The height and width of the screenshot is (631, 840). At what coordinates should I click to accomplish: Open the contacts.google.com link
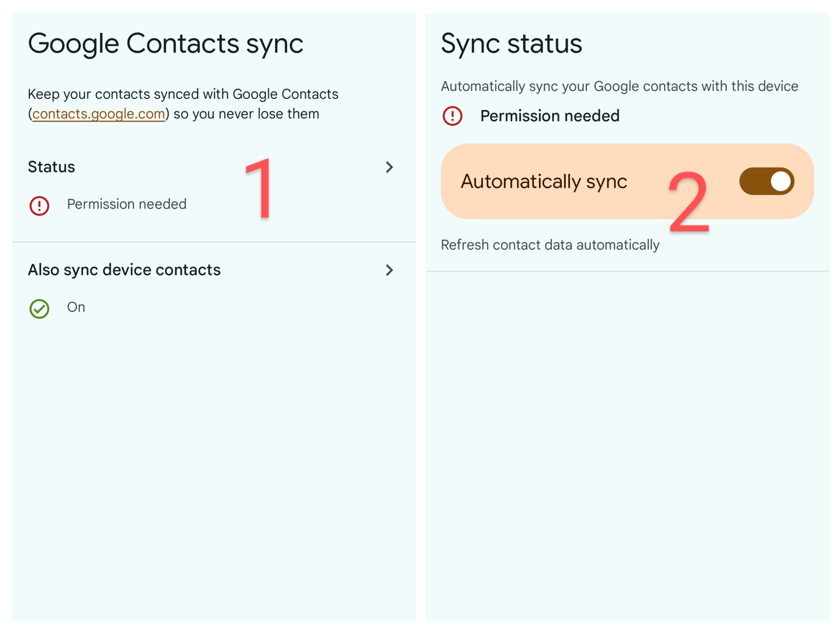(x=99, y=114)
